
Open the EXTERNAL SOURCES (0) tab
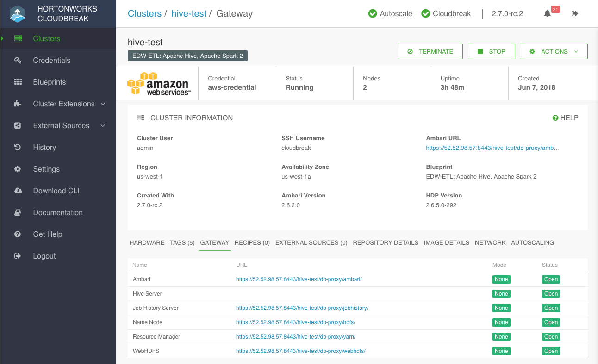pos(311,242)
